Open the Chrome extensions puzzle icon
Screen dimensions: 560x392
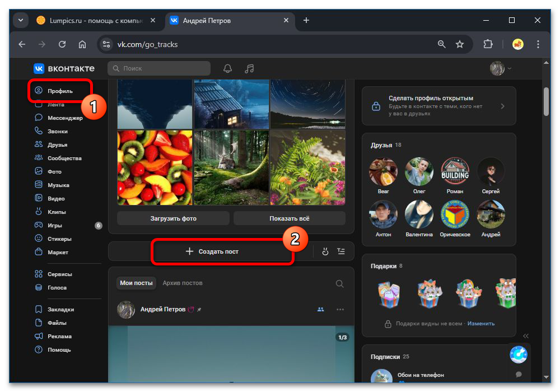[488, 44]
